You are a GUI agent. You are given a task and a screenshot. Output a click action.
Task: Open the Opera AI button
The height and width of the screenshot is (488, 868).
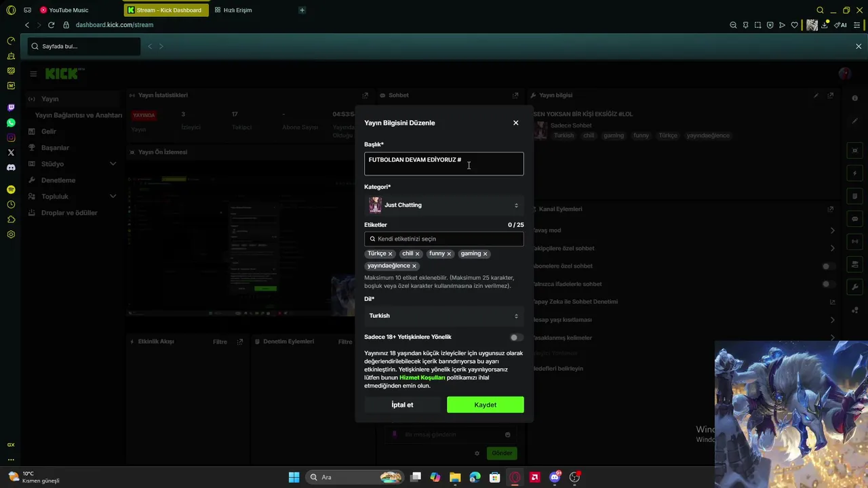point(840,25)
